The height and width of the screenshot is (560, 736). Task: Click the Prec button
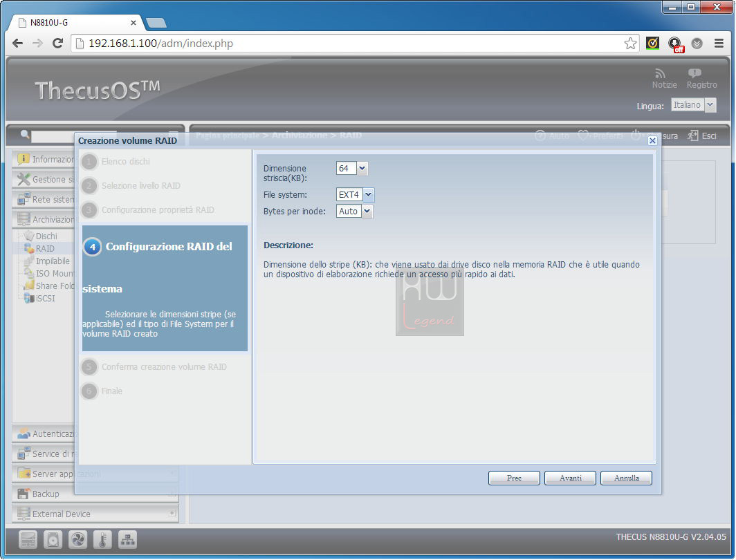pyautogui.click(x=514, y=478)
